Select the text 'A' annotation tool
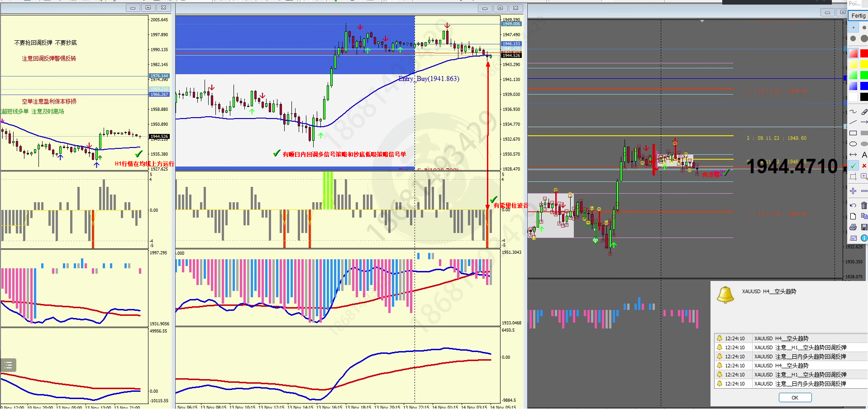Viewport: 868px width, 409px height. point(864,155)
